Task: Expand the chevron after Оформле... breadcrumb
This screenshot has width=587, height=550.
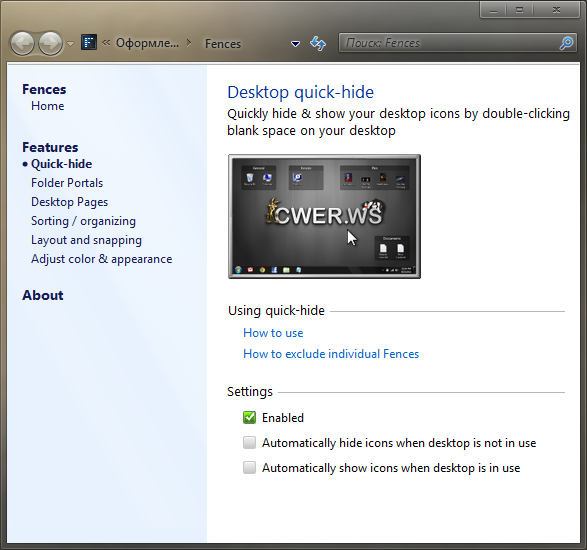Action: click(189, 43)
